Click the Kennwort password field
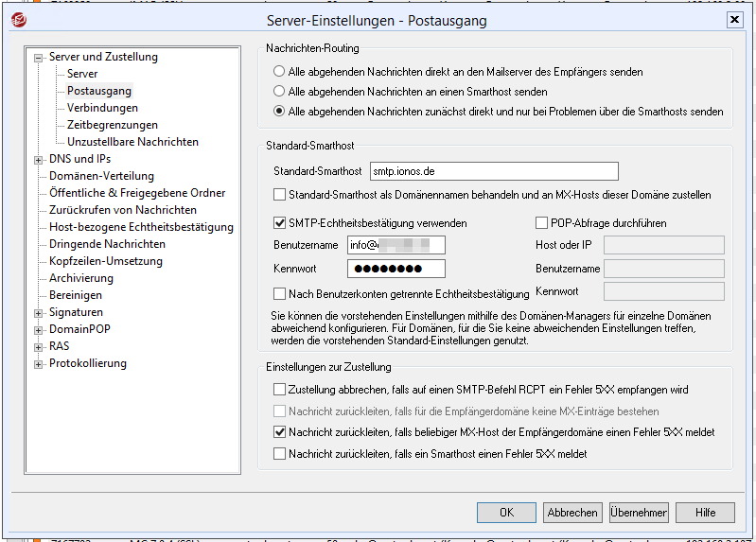Image resolution: width=756 pixels, height=542 pixels. point(396,269)
